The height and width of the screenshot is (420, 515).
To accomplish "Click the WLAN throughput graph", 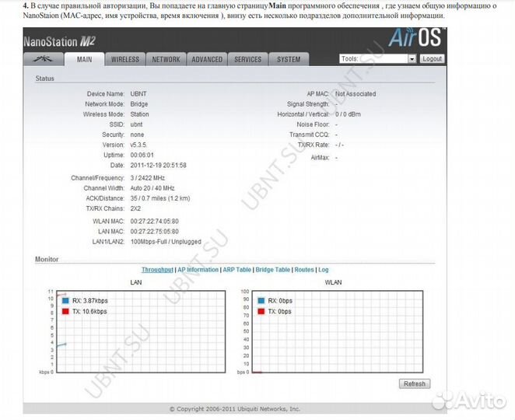I will (x=338, y=331).
